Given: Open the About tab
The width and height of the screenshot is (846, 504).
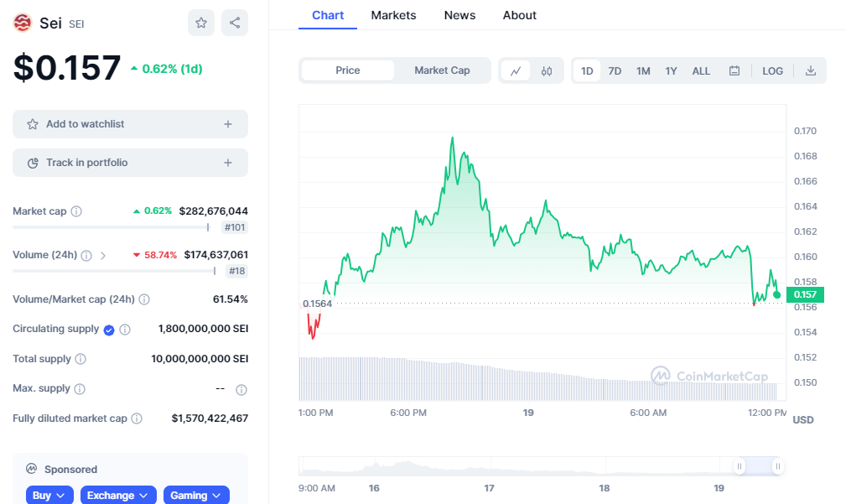Looking at the screenshot, I should tap(520, 15).
